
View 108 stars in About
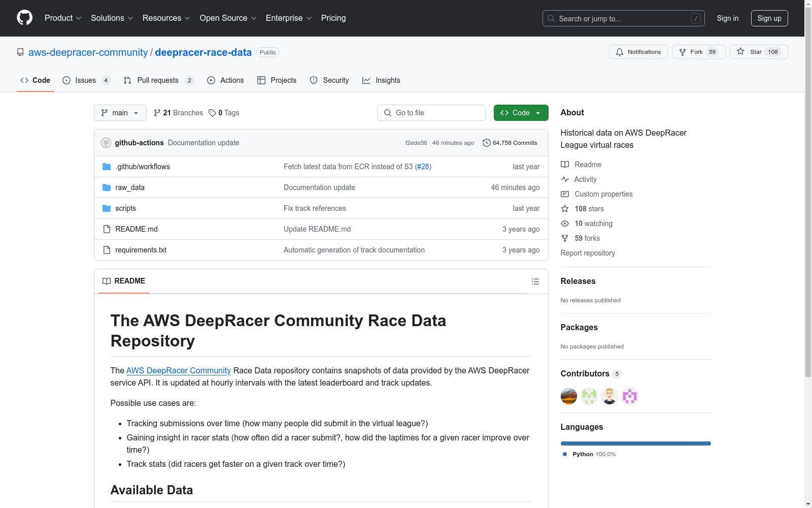583,209
